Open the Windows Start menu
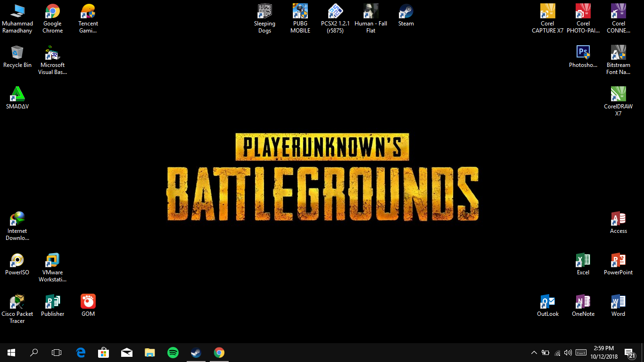 (x=11, y=353)
